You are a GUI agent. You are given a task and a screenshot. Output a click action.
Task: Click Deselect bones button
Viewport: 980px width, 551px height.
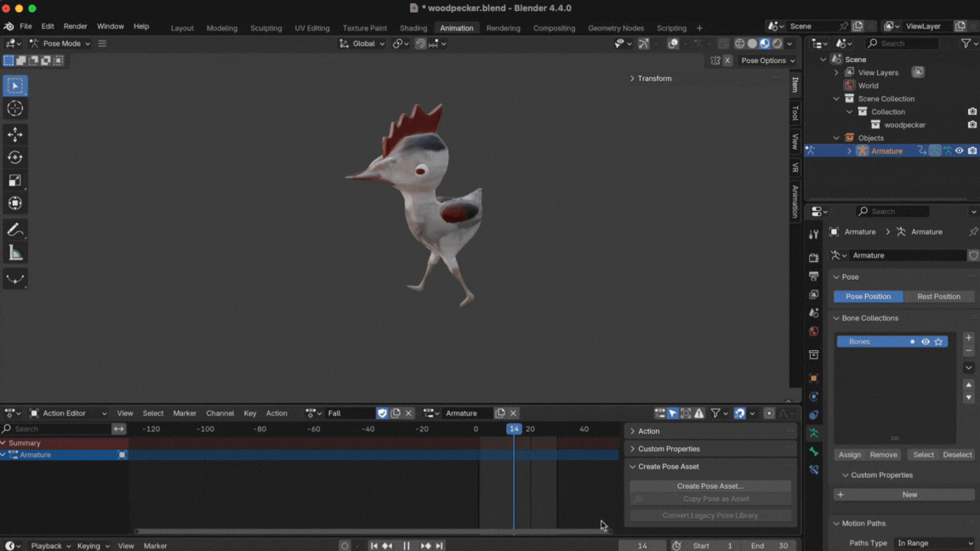(x=957, y=455)
